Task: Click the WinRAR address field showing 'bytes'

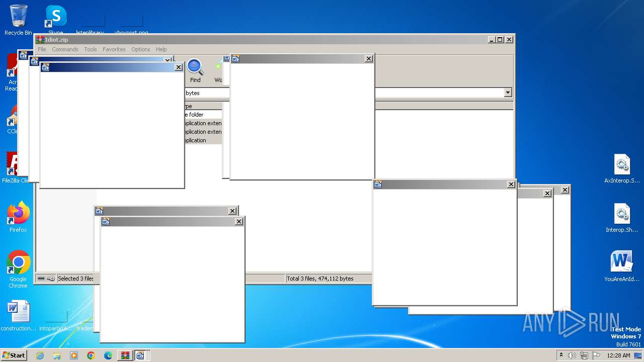Action: point(207,93)
